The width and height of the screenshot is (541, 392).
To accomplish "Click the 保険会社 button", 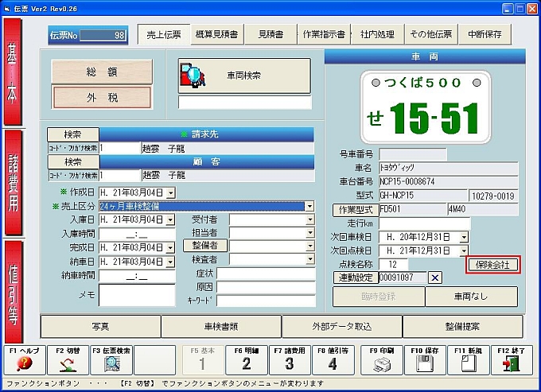I will click(492, 264).
